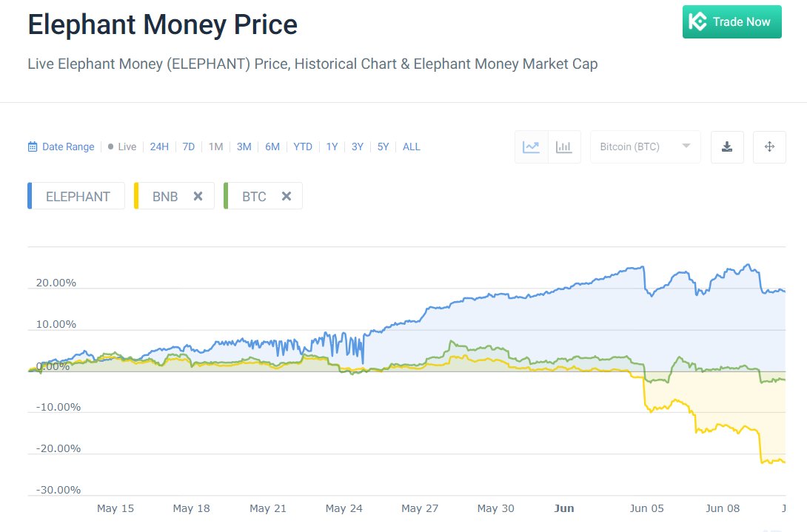Remove BTC comparison with its X
This screenshot has height=532, width=807.
pos(287,196)
